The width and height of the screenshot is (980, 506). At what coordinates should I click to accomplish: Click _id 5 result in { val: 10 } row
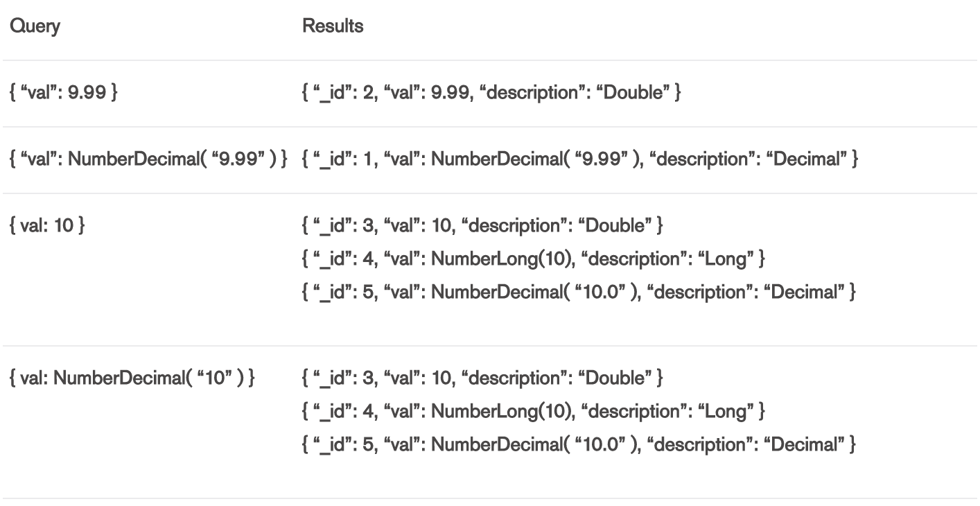click(x=579, y=293)
